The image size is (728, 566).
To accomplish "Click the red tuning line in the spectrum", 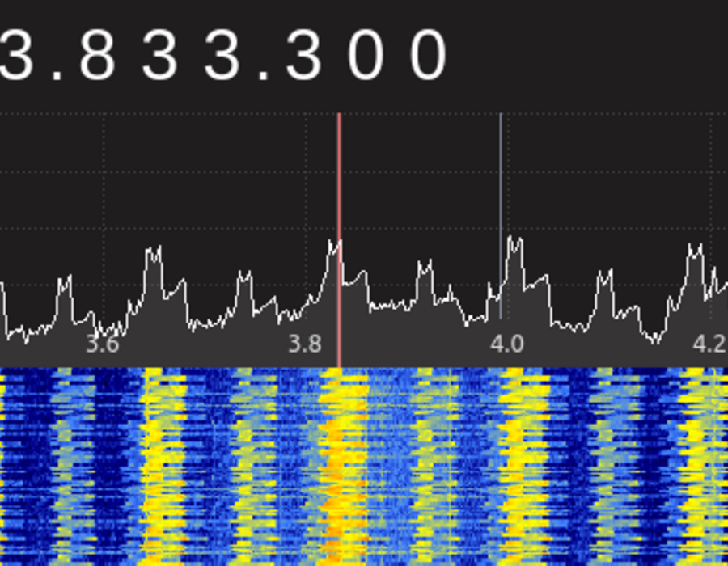I will 340,240.
